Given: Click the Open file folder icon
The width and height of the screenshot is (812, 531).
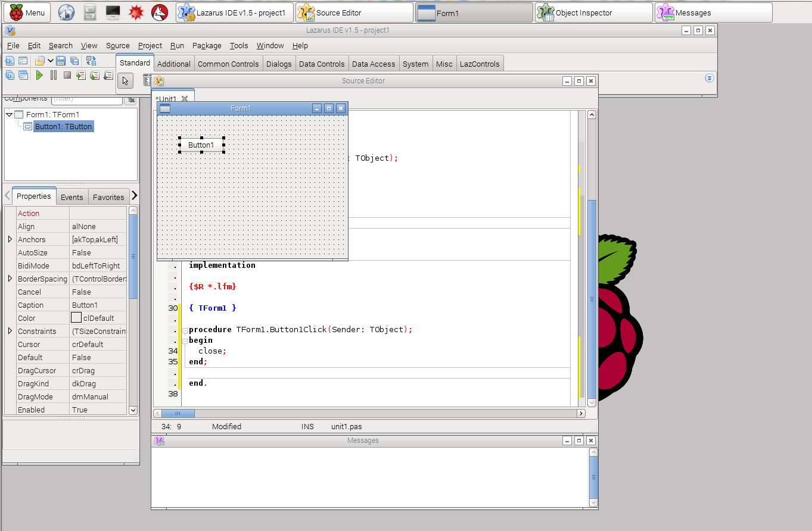Looking at the screenshot, I should tap(40, 60).
